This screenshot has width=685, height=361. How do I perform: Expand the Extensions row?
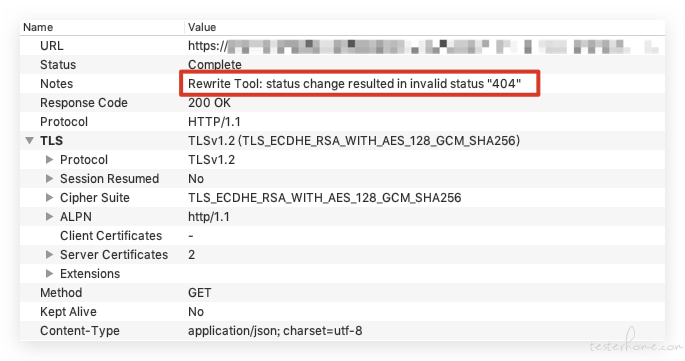tap(49, 274)
